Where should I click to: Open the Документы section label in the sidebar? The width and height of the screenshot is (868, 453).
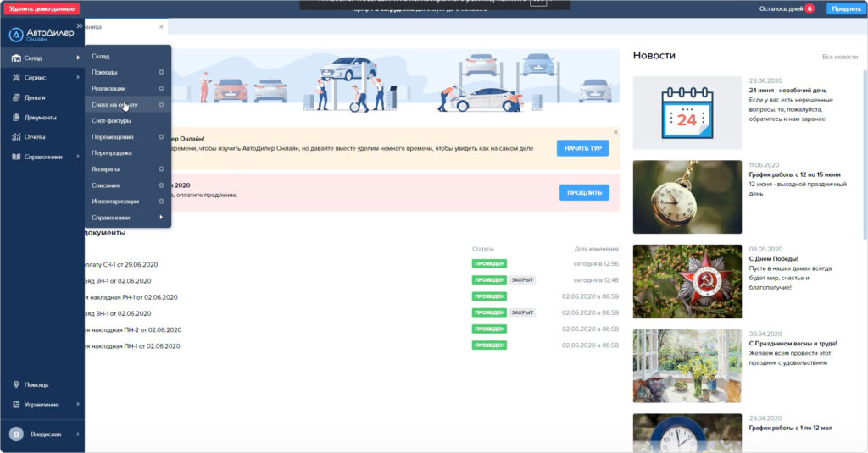tap(41, 117)
